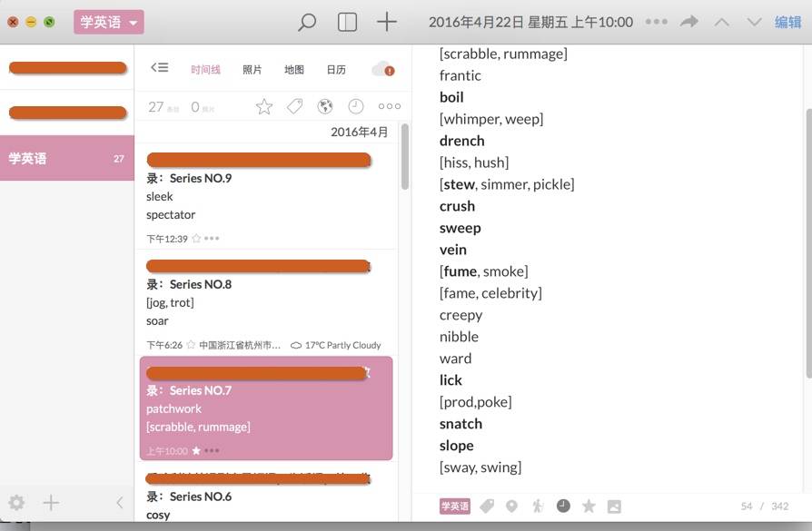Click the globe location filter icon
Viewport: 812px width, 531px height.
click(325, 107)
